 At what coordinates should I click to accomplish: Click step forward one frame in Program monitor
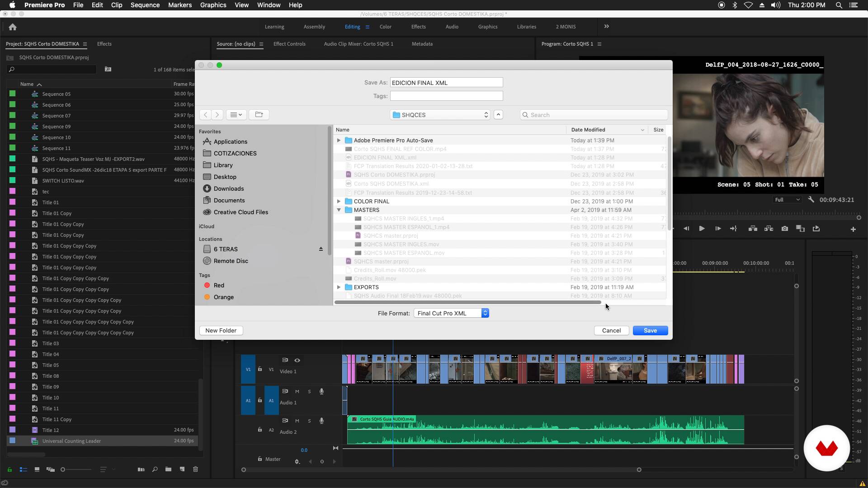pyautogui.click(x=717, y=229)
